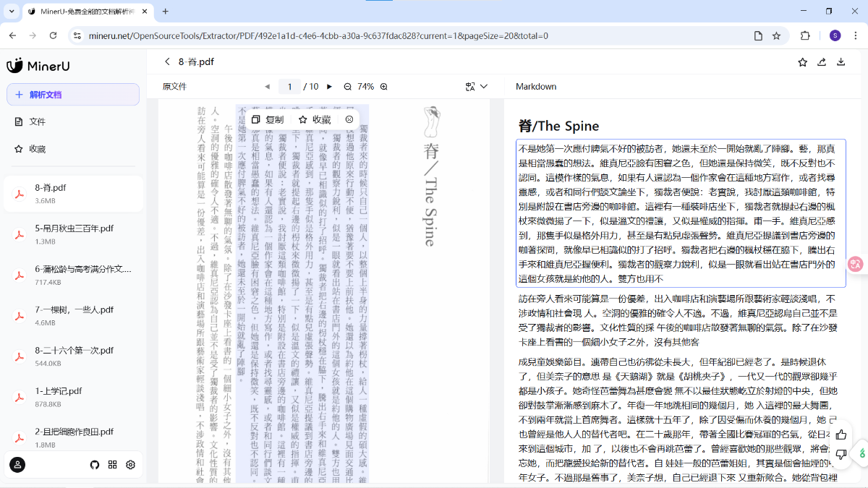Give thumbs down feedback on result
Image resolution: width=868 pixels, height=488 pixels.
click(841, 455)
